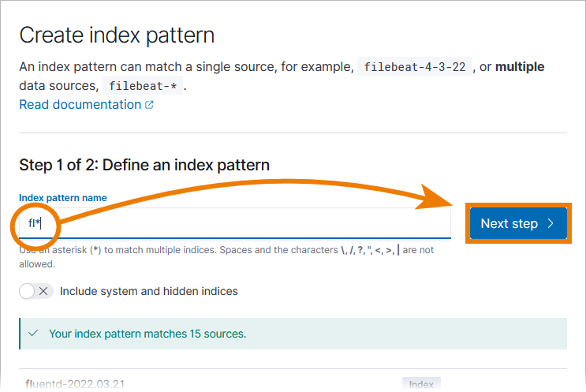
Task: Click the fl* text typed in the input
Action: pos(35,223)
